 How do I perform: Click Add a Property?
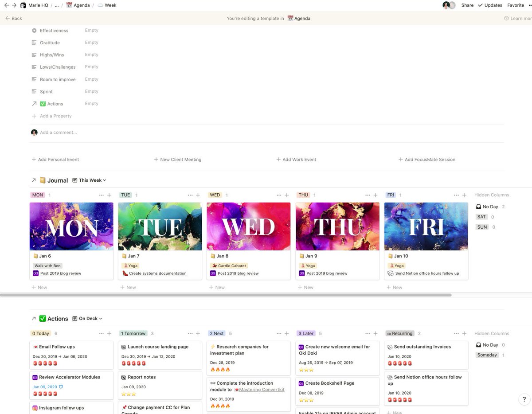pyautogui.click(x=51, y=116)
